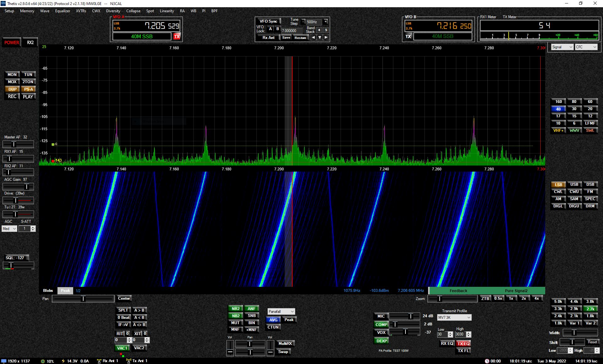
Task: Click the monitor resolution icon in status bar
Action: [x=4, y=361]
